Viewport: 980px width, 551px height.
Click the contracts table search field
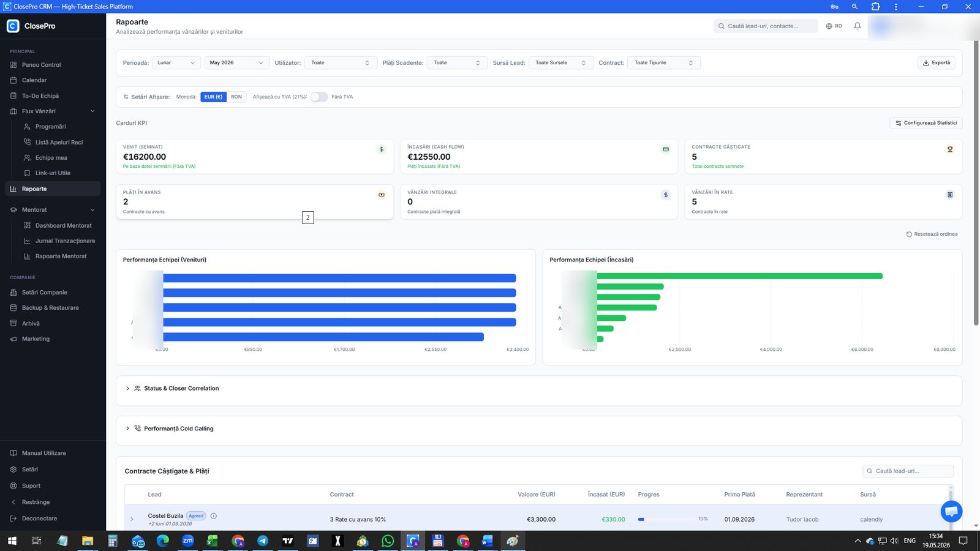coord(908,471)
